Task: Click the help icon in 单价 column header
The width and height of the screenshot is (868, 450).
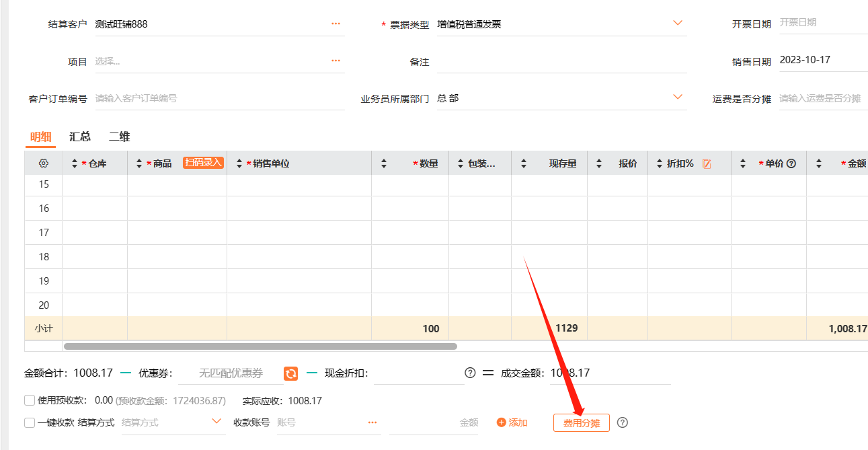Action: (791, 163)
